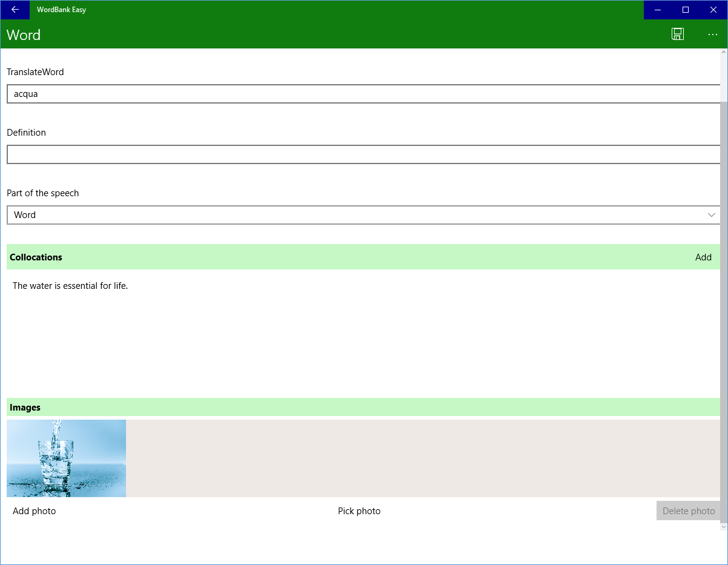This screenshot has width=728, height=565.
Task: Click the Collocations section header
Action: [363, 257]
